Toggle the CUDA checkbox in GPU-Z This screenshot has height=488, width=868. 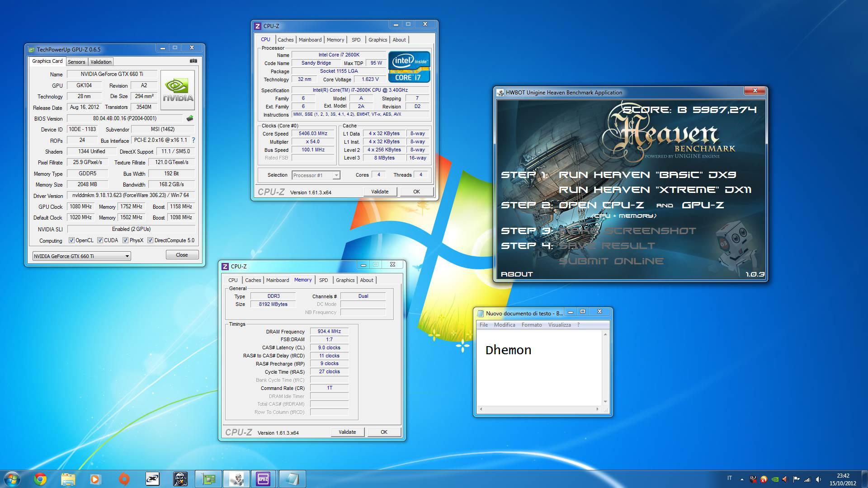click(100, 240)
